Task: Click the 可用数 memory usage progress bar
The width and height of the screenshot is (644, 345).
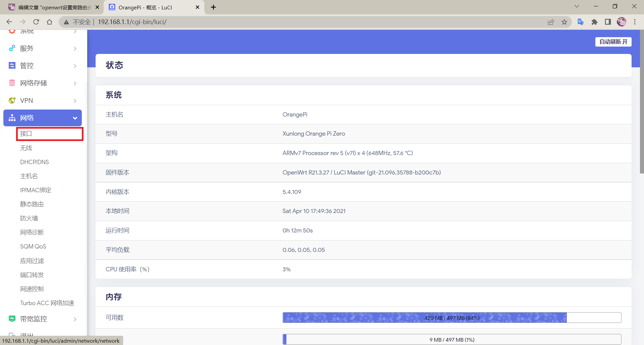Action: (451, 318)
